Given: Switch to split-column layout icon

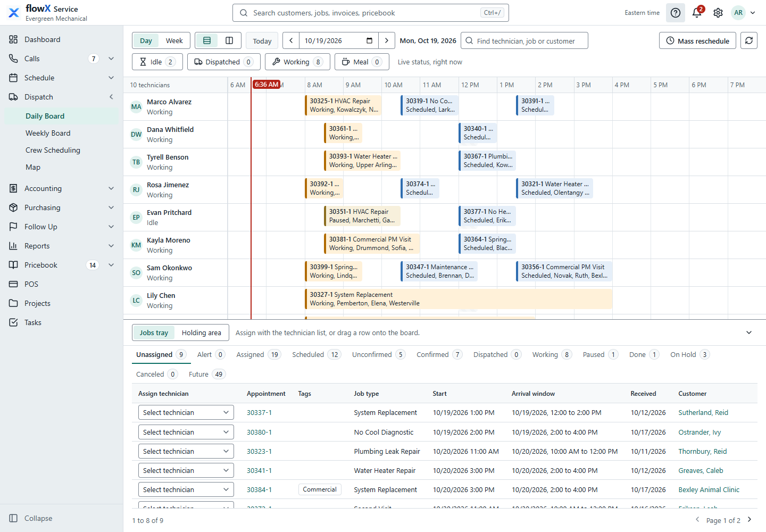Looking at the screenshot, I should [229, 40].
